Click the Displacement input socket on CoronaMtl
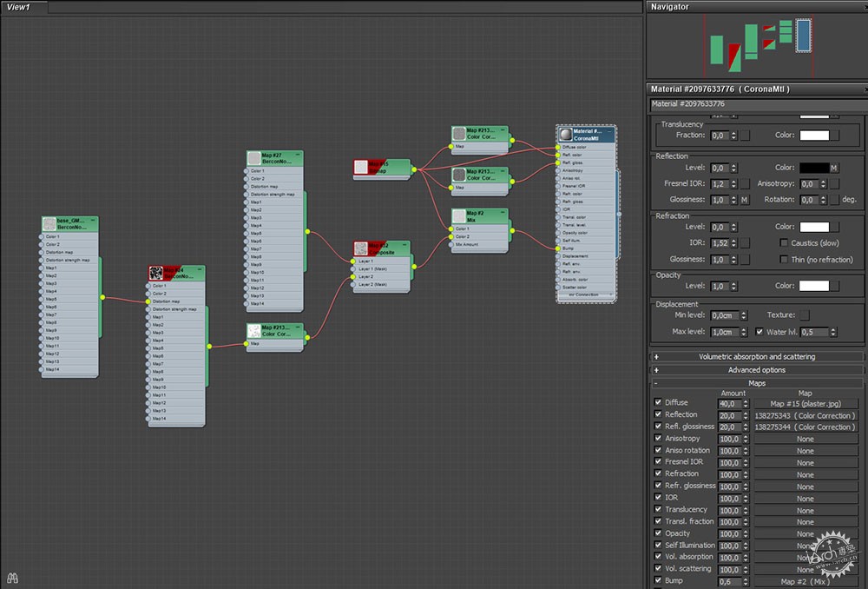 pyautogui.click(x=558, y=256)
